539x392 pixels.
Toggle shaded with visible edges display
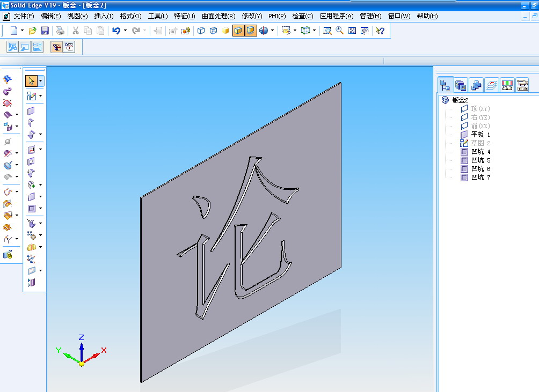click(x=238, y=31)
